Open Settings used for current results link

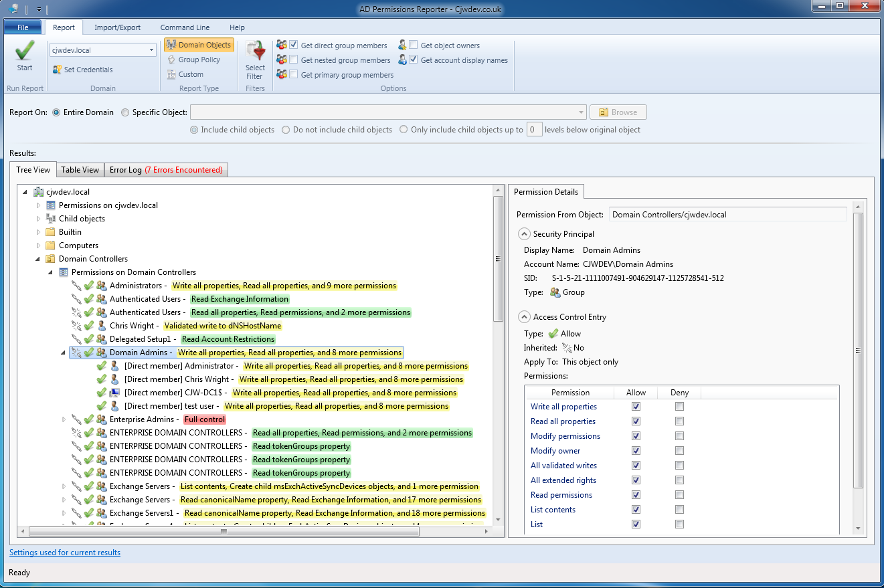[65, 553]
